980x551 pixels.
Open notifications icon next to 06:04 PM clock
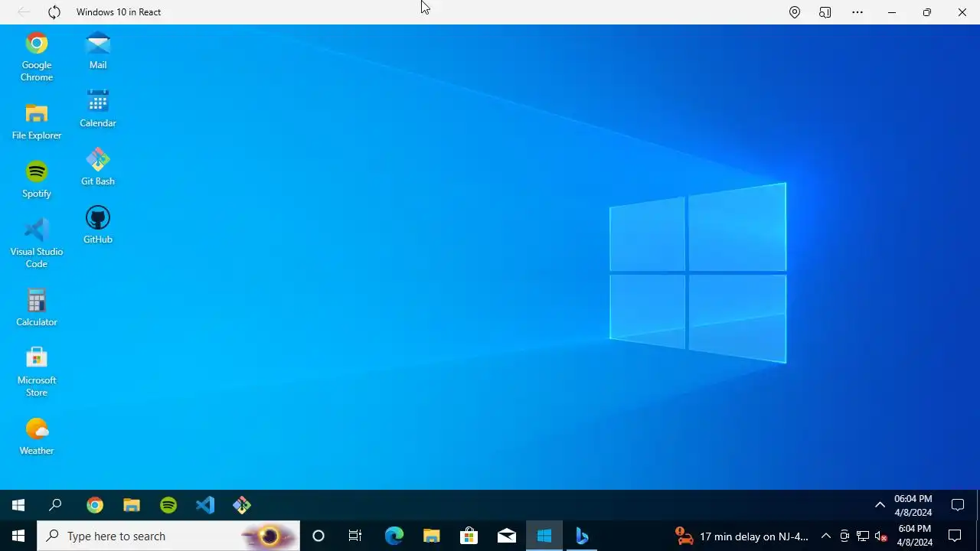[957, 505]
